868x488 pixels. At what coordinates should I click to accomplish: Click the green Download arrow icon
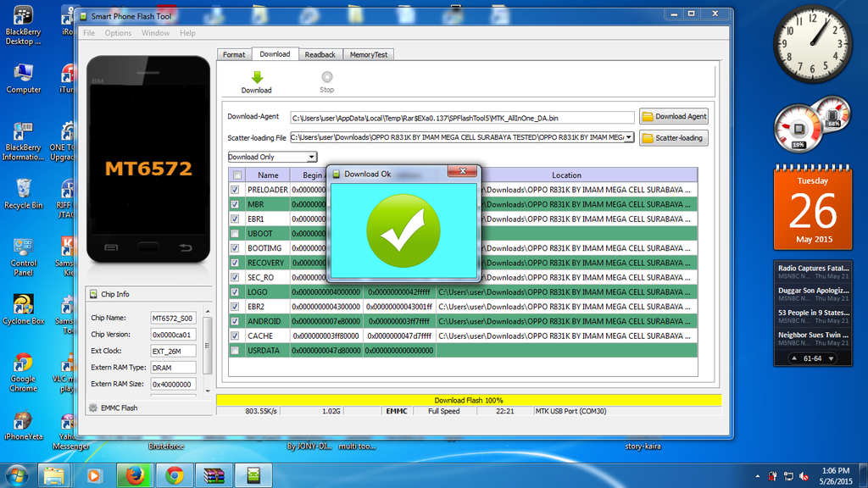[256, 77]
